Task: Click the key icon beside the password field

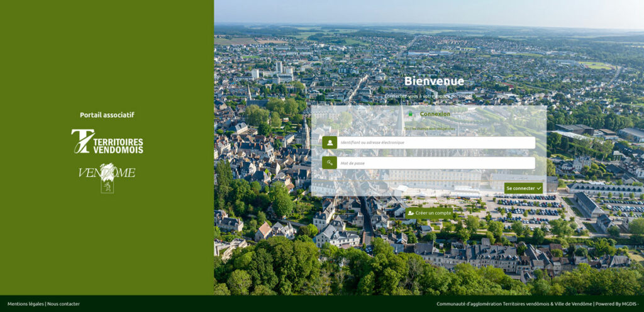Action: coord(330,163)
